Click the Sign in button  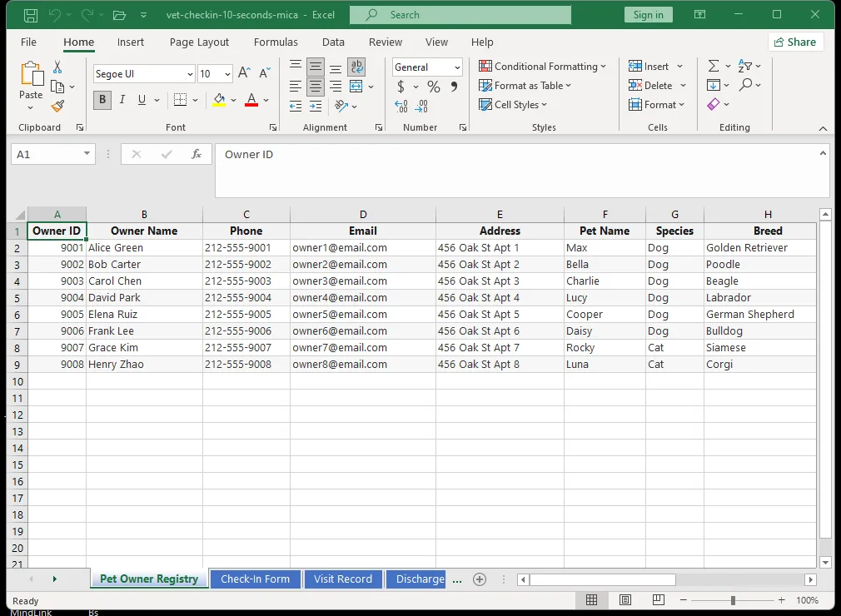click(x=649, y=15)
